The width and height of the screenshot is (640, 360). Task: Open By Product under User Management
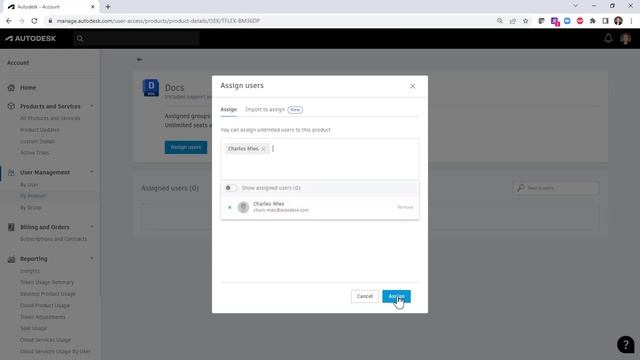(x=33, y=196)
